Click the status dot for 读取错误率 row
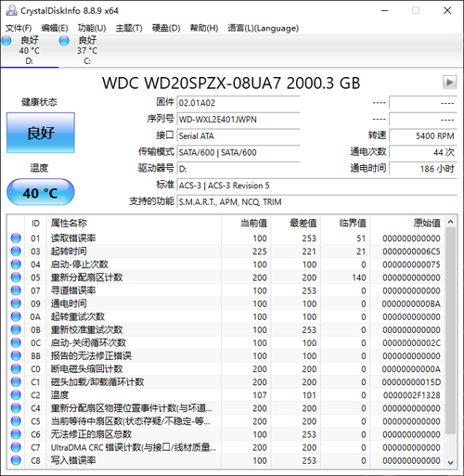464x476 pixels. 16,238
